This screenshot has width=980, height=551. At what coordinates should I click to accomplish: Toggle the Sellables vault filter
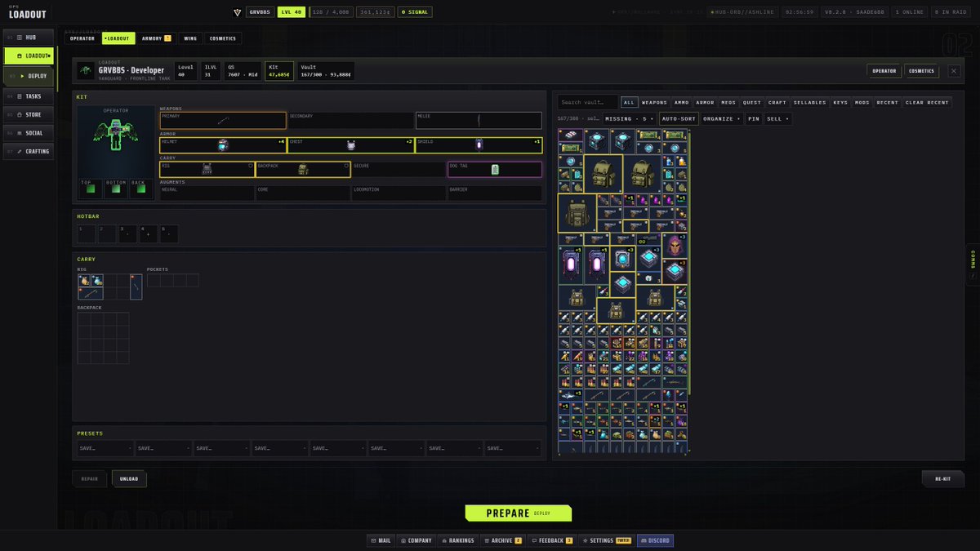pyautogui.click(x=810, y=103)
